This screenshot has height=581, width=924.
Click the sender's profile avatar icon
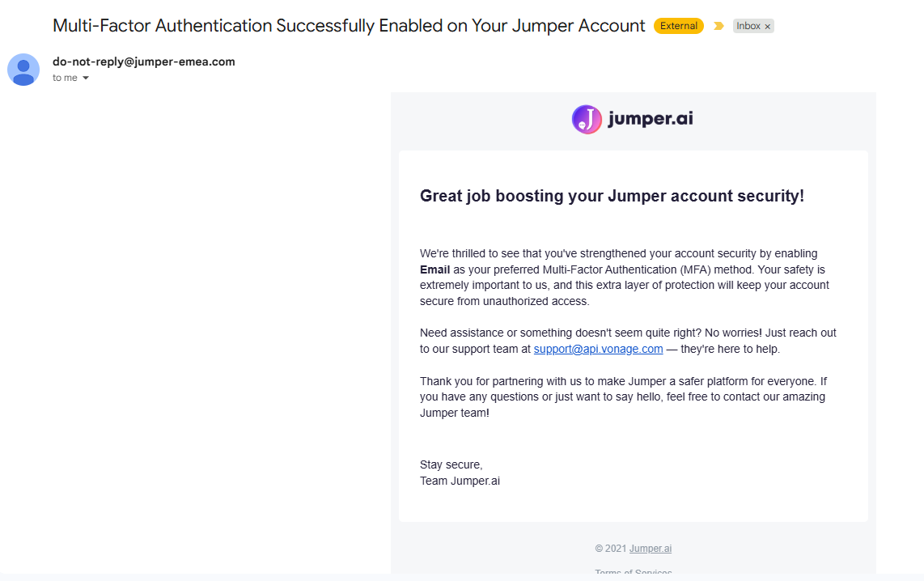(x=23, y=70)
